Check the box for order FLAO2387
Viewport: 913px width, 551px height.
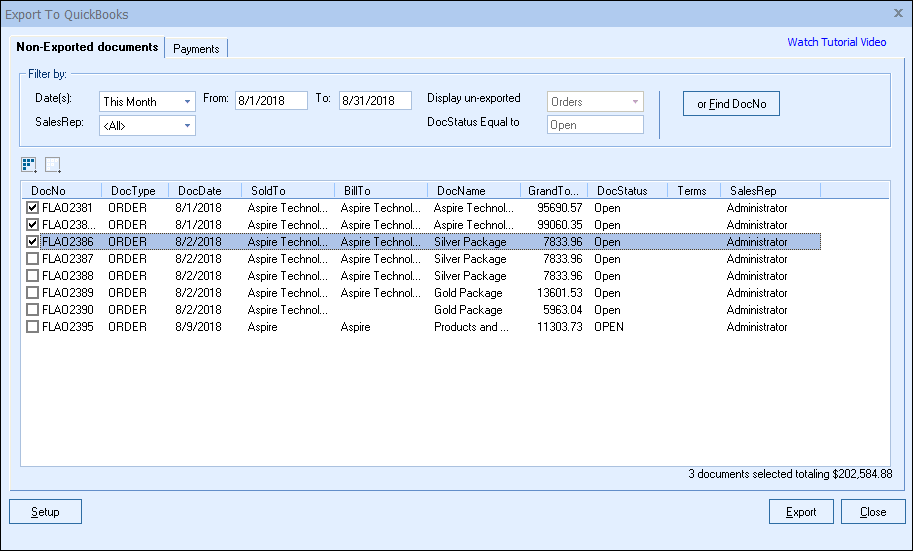pyautogui.click(x=33, y=259)
